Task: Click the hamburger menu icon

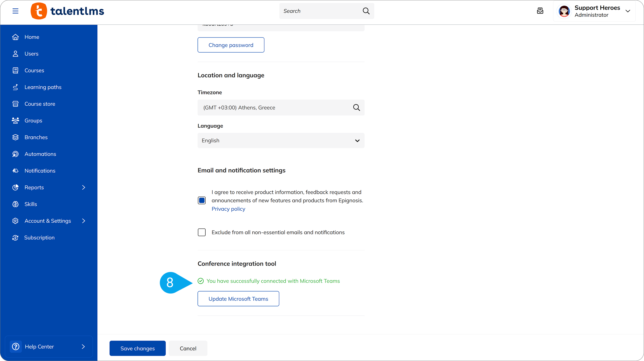Action: click(x=15, y=11)
